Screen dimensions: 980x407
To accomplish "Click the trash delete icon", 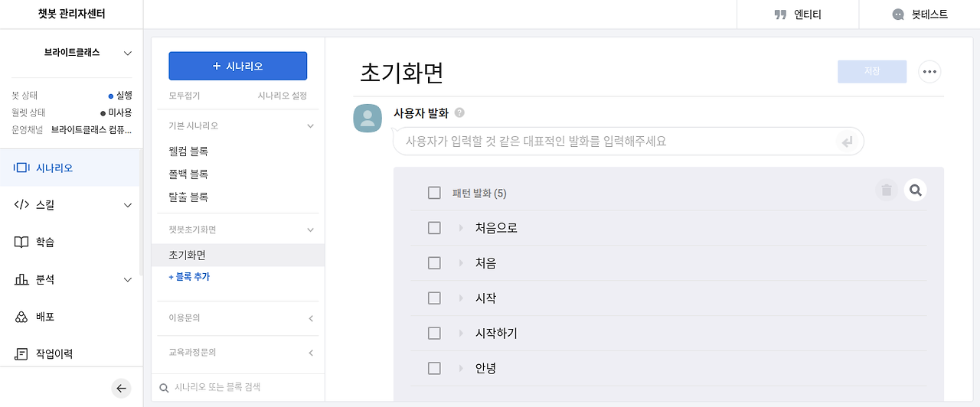I will click(887, 190).
